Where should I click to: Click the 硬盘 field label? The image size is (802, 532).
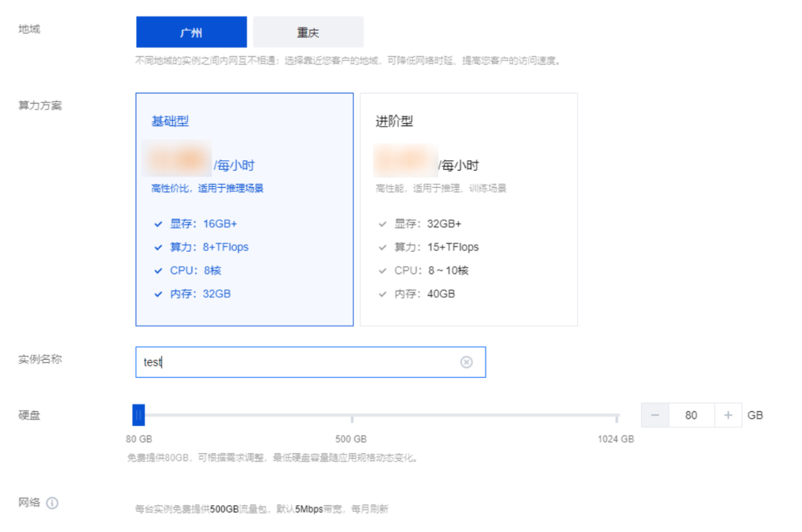click(29, 416)
